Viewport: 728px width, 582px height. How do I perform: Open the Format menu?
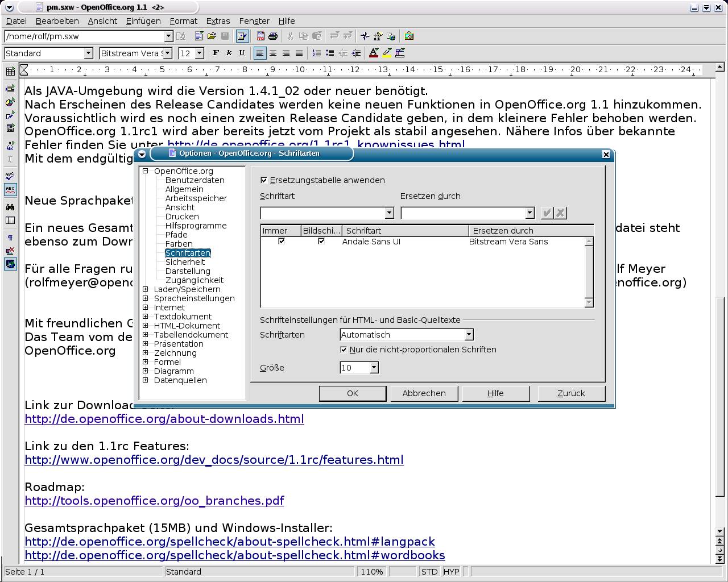click(x=183, y=21)
